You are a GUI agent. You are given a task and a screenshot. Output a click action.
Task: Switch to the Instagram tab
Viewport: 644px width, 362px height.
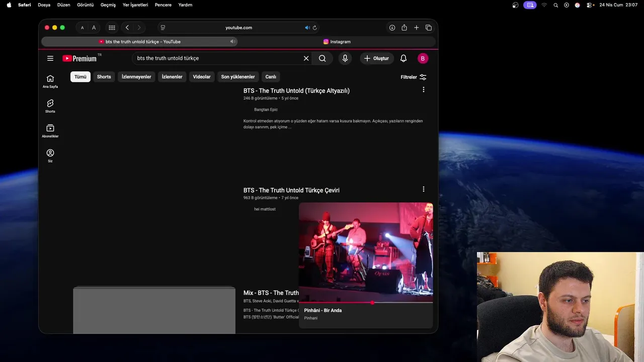tap(337, 42)
